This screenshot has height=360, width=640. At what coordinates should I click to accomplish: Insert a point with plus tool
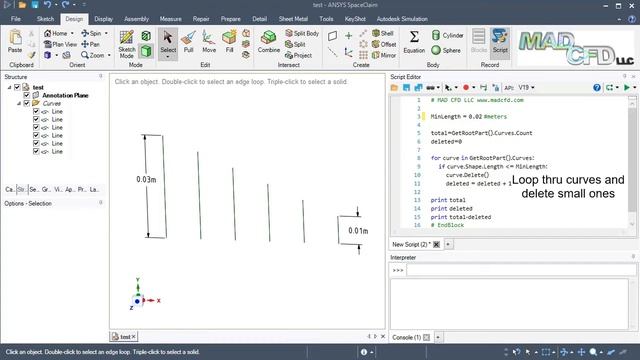point(348,36)
